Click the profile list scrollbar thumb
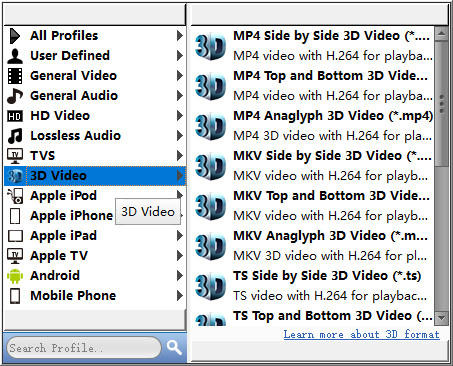This screenshot has width=453, height=366. pyautogui.click(x=441, y=104)
